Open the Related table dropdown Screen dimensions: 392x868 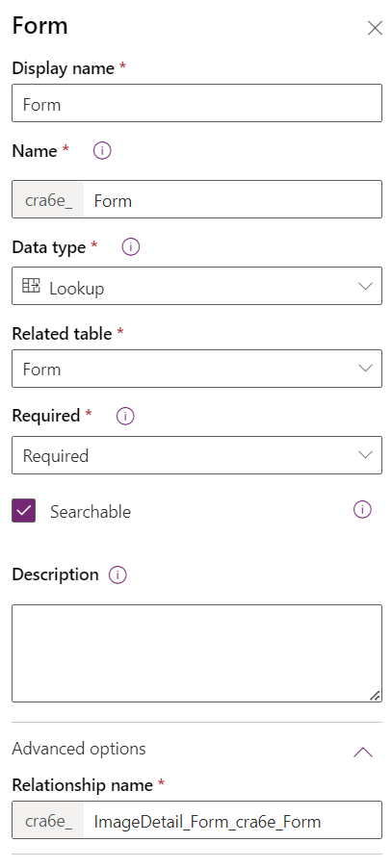[x=196, y=369]
